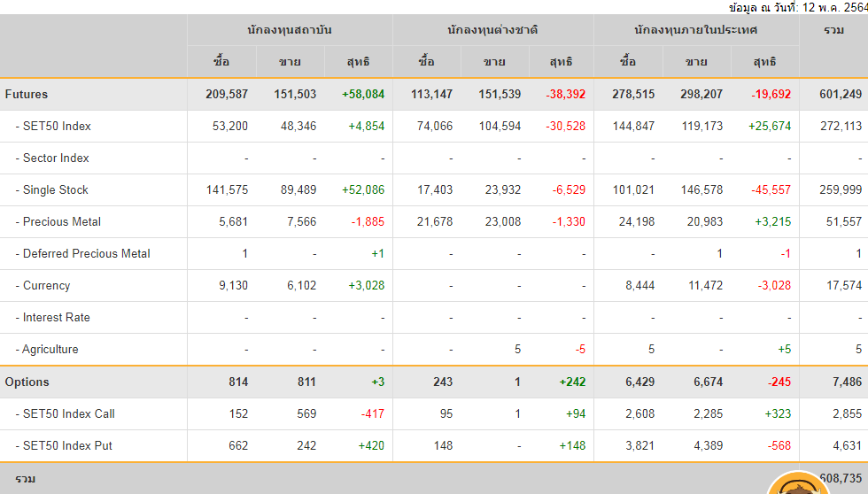The width and height of the screenshot is (868, 494).
Task: Click the รวม column header at top
Action: click(833, 29)
